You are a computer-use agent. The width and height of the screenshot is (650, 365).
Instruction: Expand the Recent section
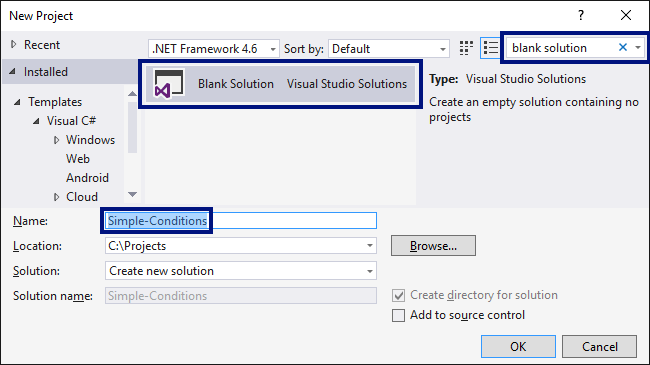(14, 44)
